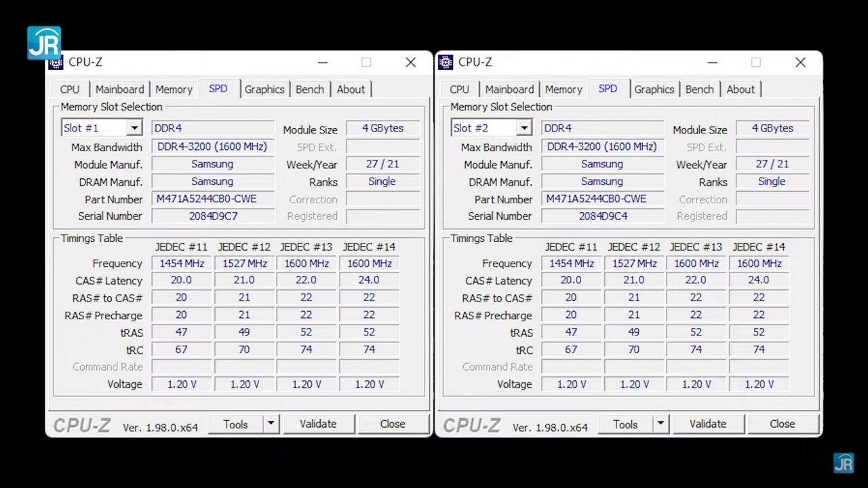Click JEDEC #14 voltage 1.20 V in right window
Screen dimensions: 868x488
759,384
